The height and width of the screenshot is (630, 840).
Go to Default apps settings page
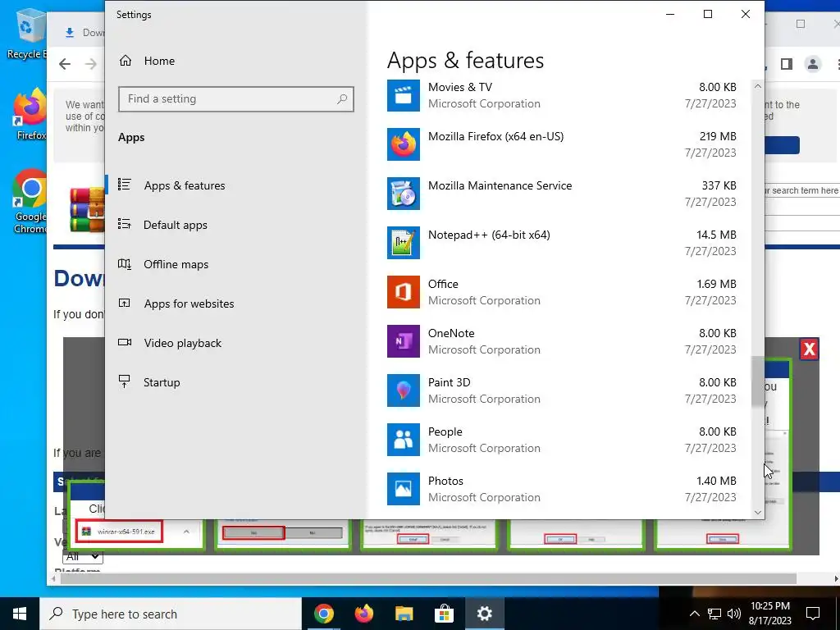(176, 225)
